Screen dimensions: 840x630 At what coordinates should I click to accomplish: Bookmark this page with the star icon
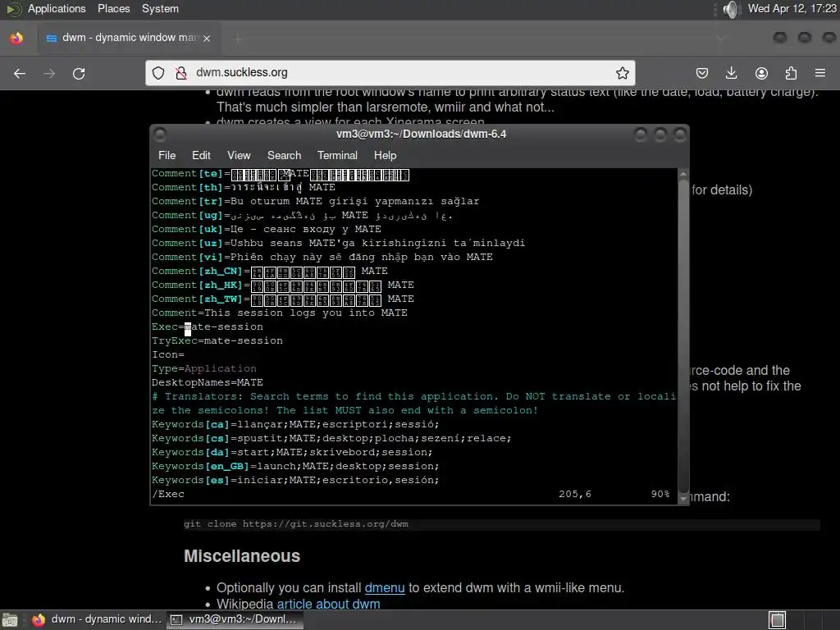(622, 73)
